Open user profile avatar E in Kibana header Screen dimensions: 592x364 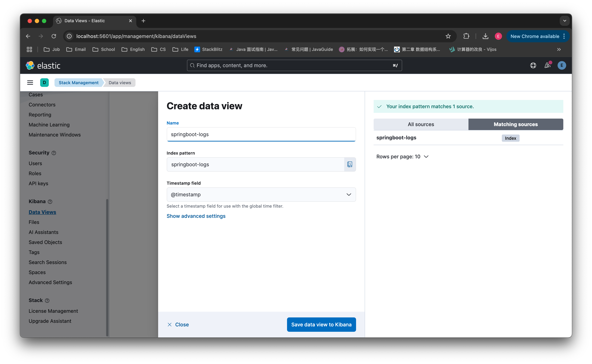[562, 66]
